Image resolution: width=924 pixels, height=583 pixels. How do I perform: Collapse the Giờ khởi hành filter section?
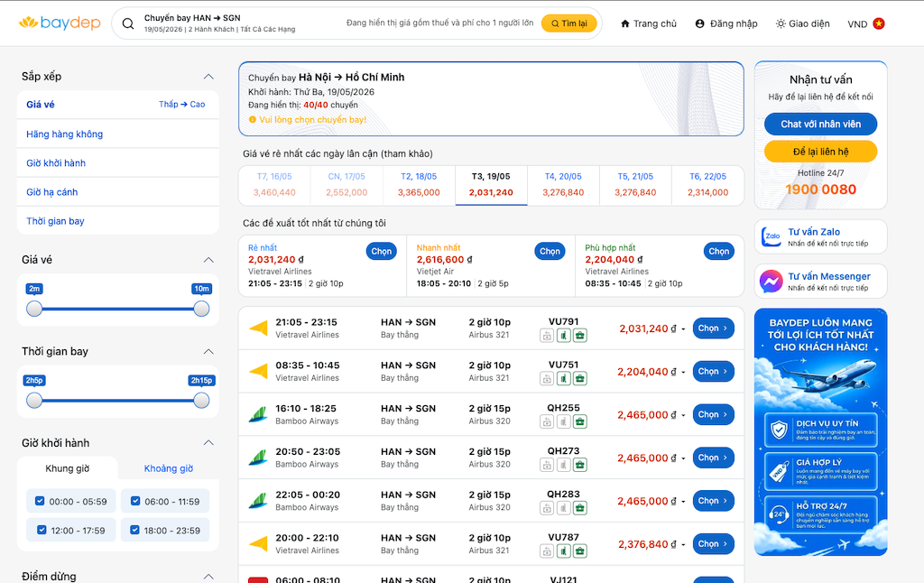click(208, 443)
